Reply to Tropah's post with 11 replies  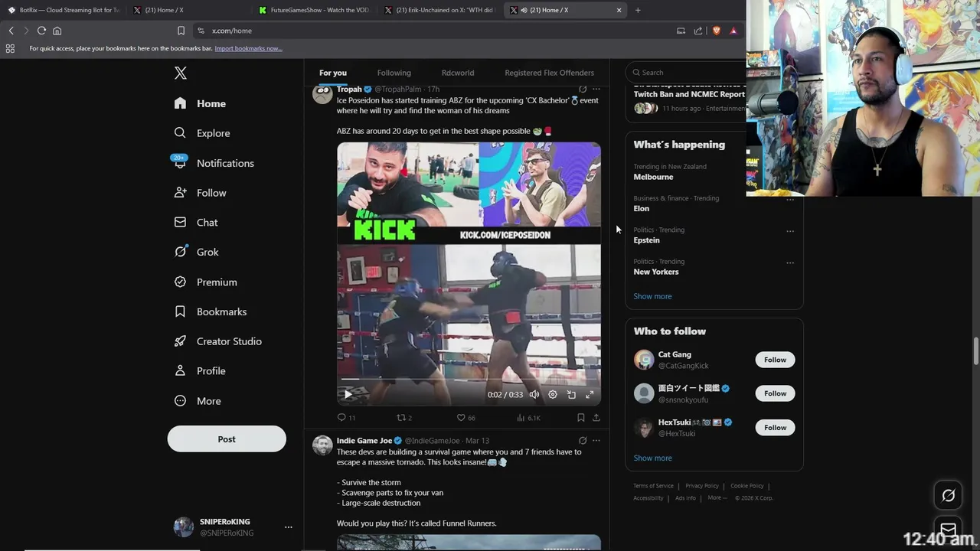[x=346, y=418]
